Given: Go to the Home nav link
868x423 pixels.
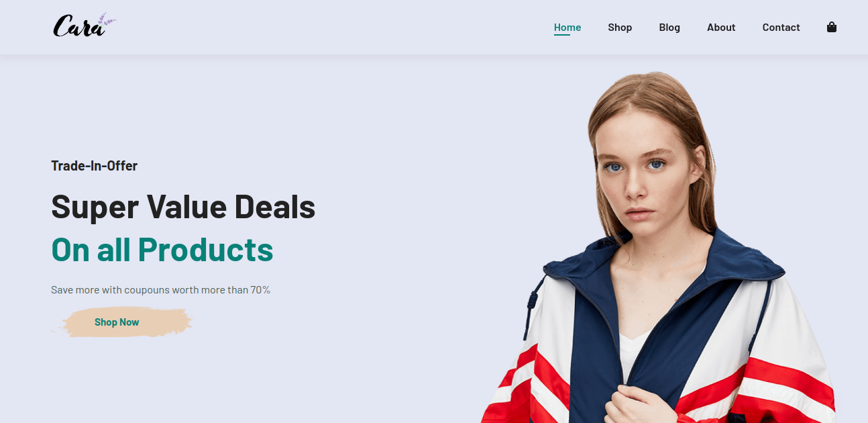Looking at the screenshot, I should (567, 28).
